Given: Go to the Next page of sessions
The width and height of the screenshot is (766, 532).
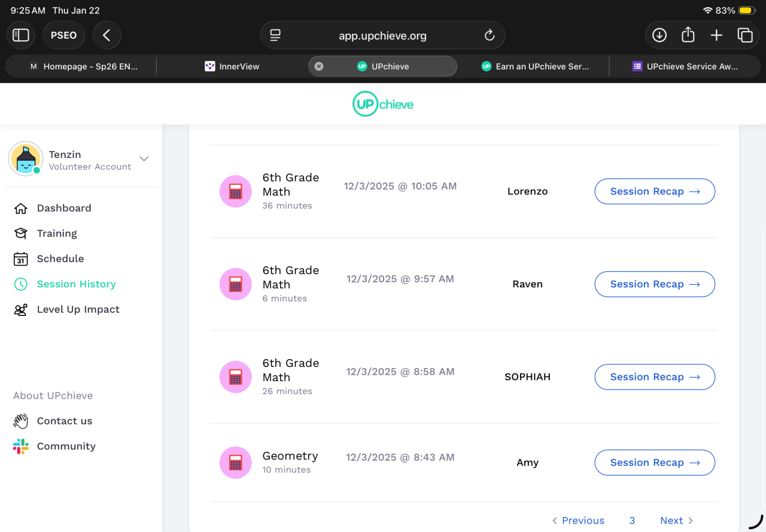Looking at the screenshot, I should pyautogui.click(x=677, y=521).
